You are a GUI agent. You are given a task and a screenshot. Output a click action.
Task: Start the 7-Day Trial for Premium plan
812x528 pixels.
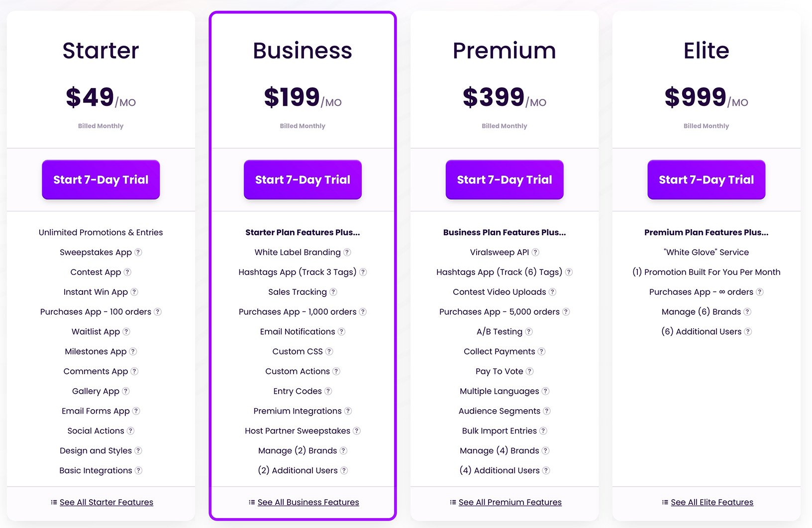(504, 180)
